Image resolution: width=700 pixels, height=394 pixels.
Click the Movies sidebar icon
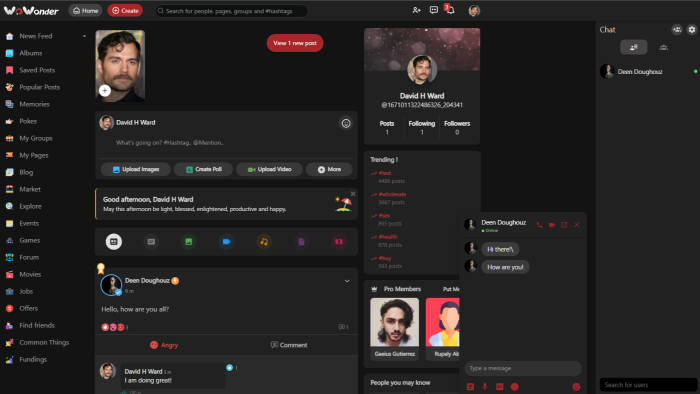[9, 274]
